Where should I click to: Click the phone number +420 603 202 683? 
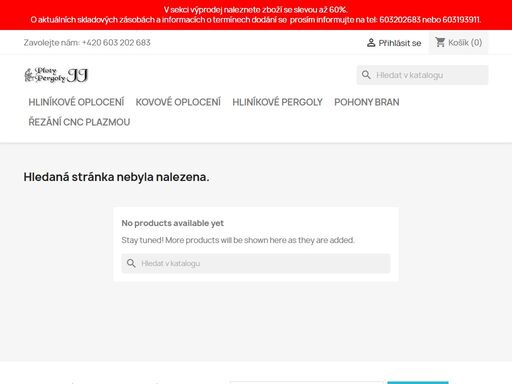click(116, 43)
